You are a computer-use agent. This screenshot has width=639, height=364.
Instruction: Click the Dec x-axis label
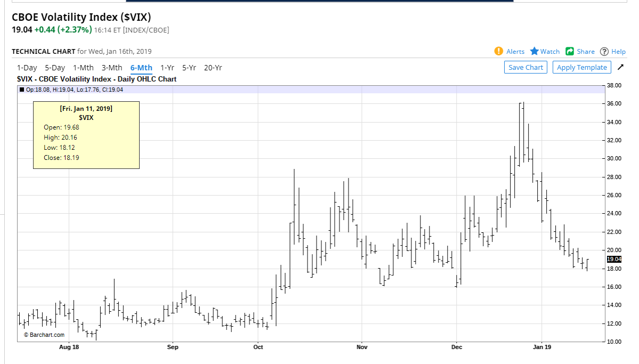point(457,347)
